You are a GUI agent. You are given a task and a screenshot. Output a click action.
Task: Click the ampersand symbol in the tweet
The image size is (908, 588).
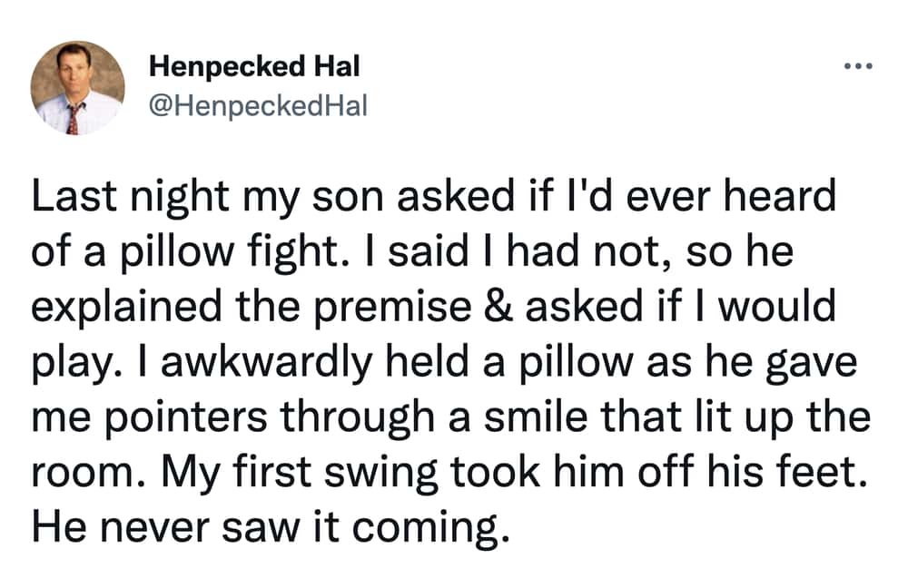[x=498, y=306]
